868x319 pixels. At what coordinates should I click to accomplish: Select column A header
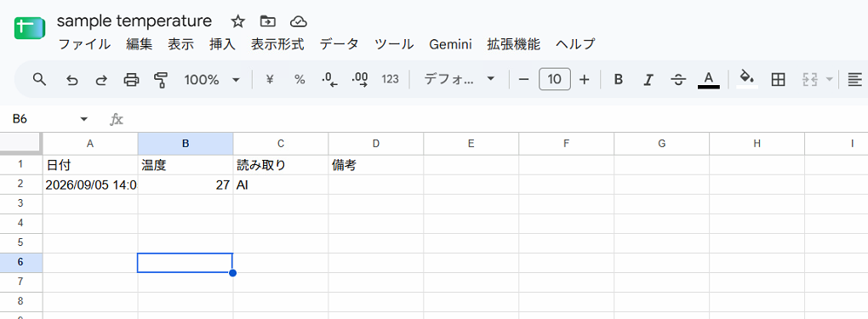[x=90, y=144]
